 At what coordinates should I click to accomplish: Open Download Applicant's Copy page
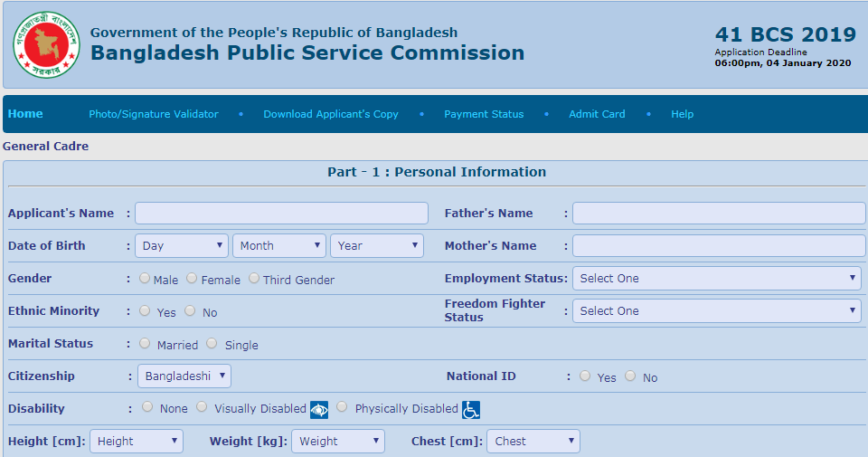pyautogui.click(x=331, y=114)
